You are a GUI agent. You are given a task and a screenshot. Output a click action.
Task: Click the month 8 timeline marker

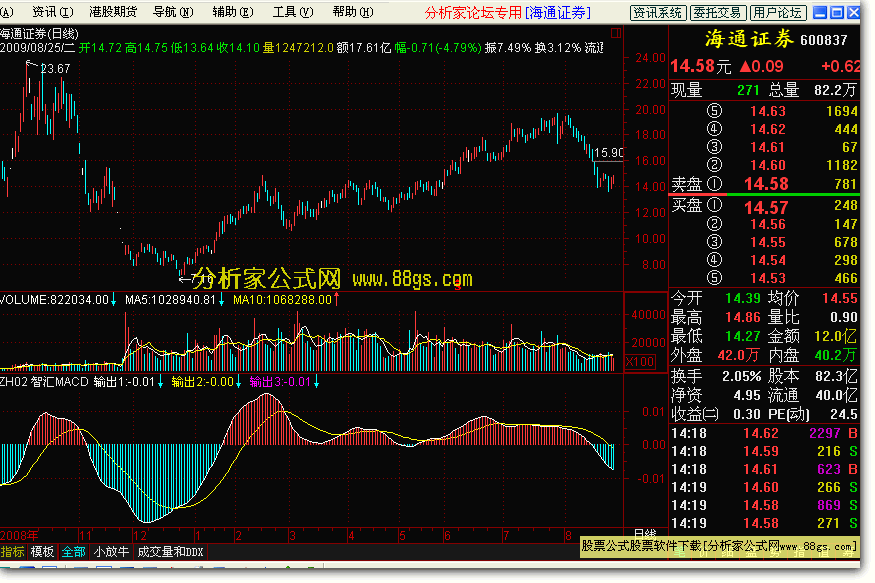568,536
